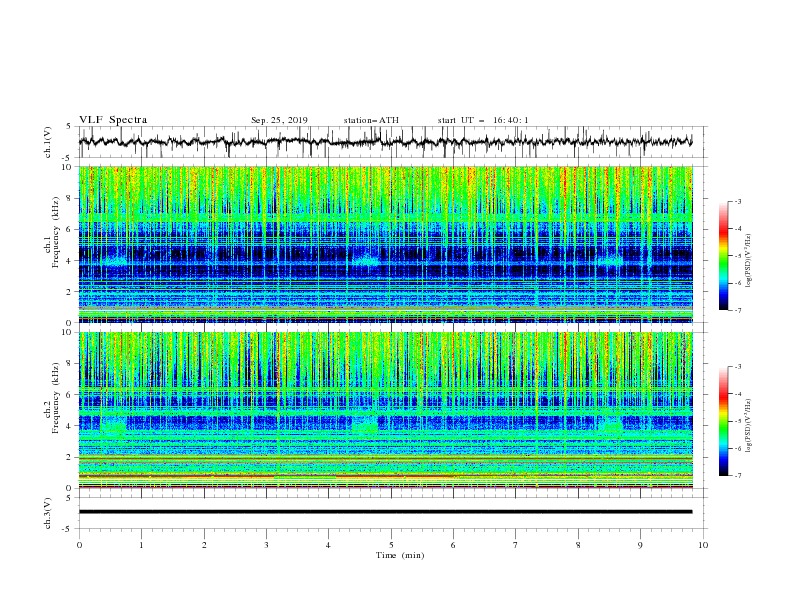
Task: Select the 'start UT = 16:40:1' text
Action: pos(483,120)
